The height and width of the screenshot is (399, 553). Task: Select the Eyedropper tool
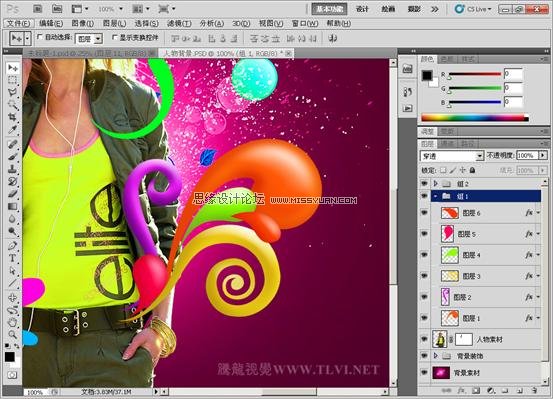13,129
